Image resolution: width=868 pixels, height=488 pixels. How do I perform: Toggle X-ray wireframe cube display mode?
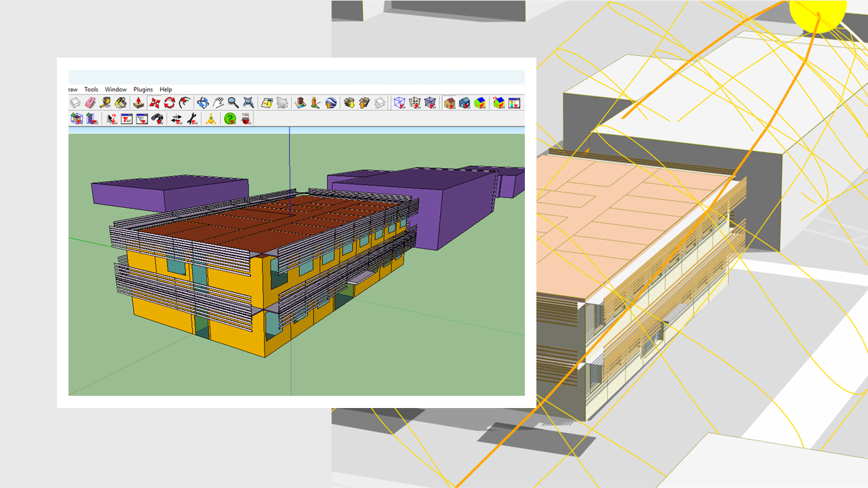(x=399, y=102)
